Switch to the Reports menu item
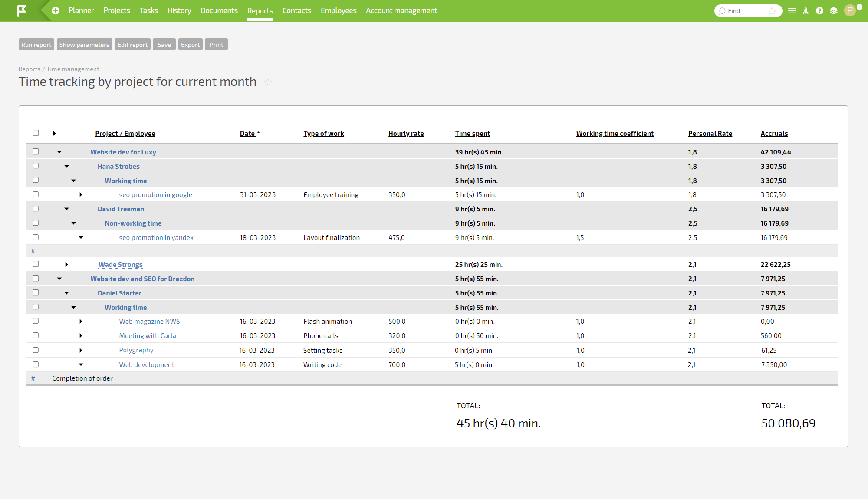 click(x=260, y=10)
